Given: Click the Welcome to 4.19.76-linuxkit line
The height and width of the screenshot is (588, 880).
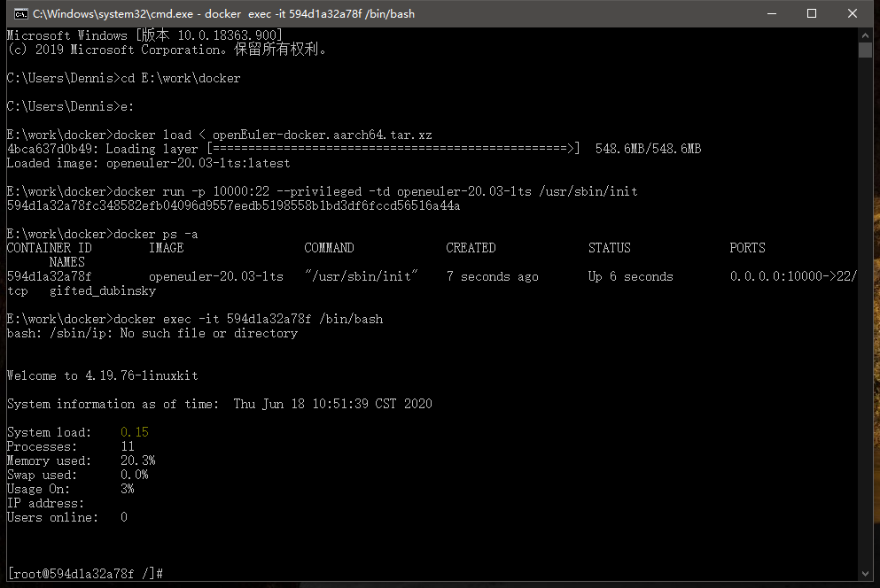Looking at the screenshot, I should [x=102, y=375].
